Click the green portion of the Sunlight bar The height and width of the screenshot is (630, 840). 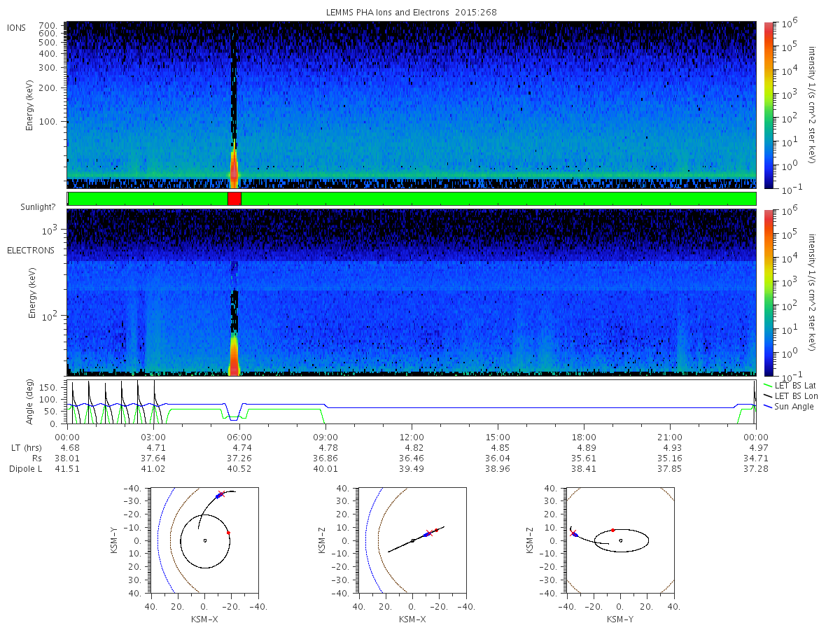498,199
